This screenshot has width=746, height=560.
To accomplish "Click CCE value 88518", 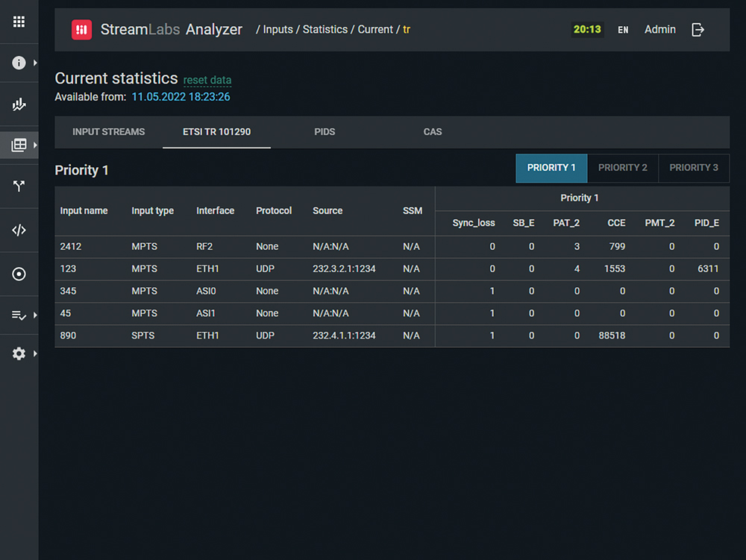I will coord(612,336).
